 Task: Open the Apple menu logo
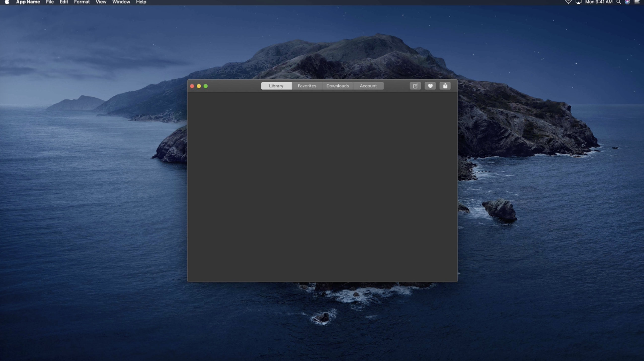[x=7, y=2]
